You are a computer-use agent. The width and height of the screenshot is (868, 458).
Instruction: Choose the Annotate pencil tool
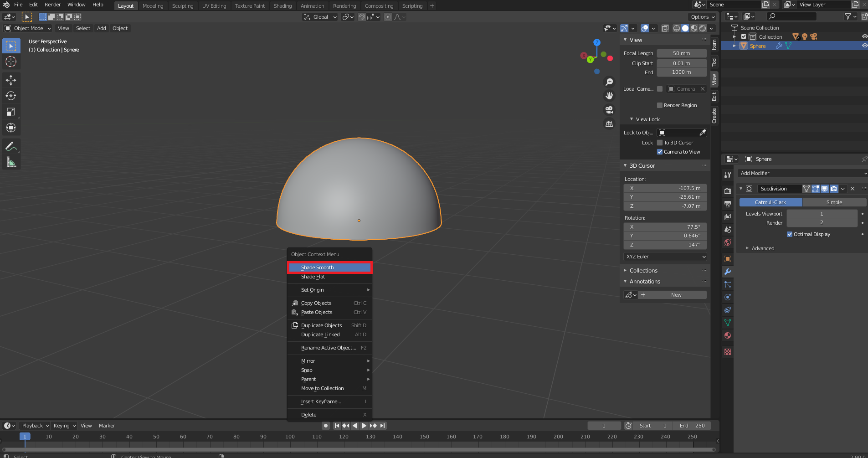[x=11, y=146]
